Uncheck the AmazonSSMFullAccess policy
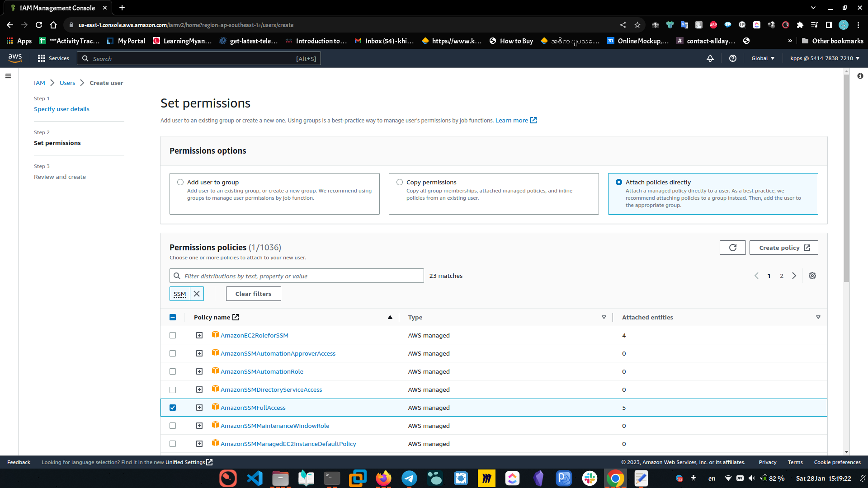The width and height of the screenshot is (868, 488). pos(173,408)
